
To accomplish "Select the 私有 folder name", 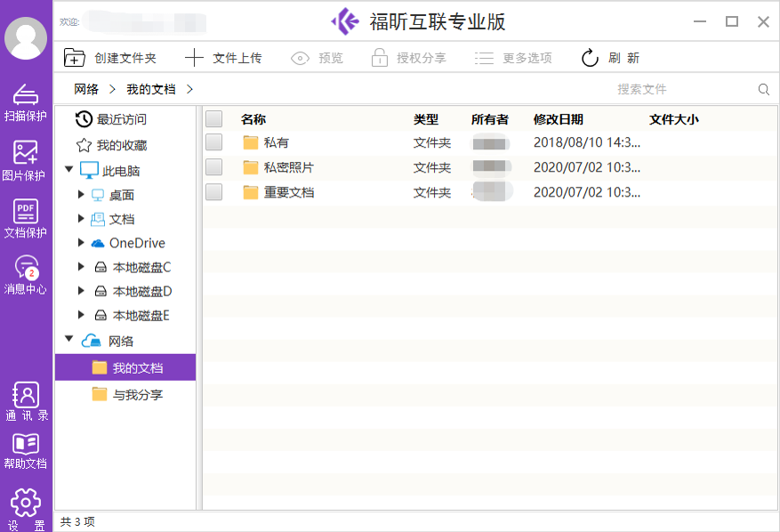I will tap(276, 143).
